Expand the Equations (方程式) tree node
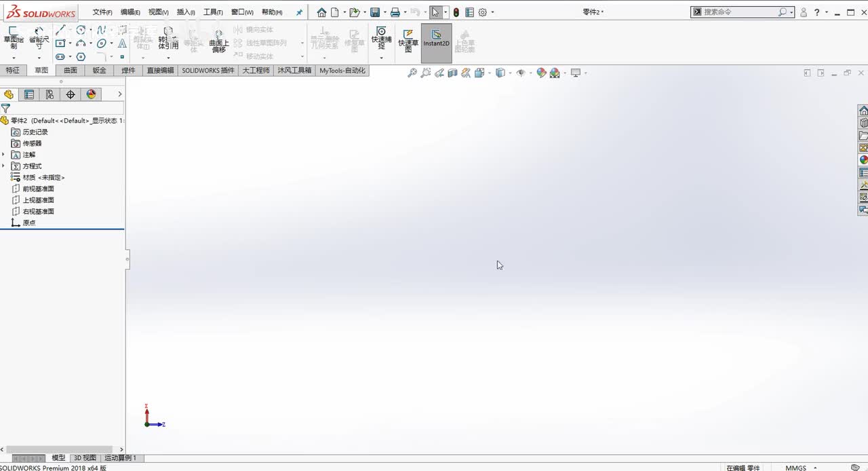This screenshot has width=868, height=471. [x=3, y=166]
